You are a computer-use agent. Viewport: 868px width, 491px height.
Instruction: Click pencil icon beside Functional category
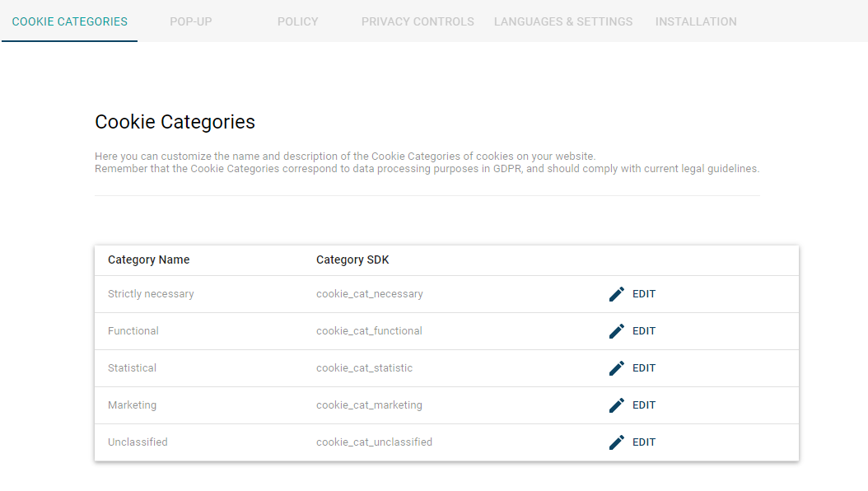pyautogui.click(x=617, y=331)
